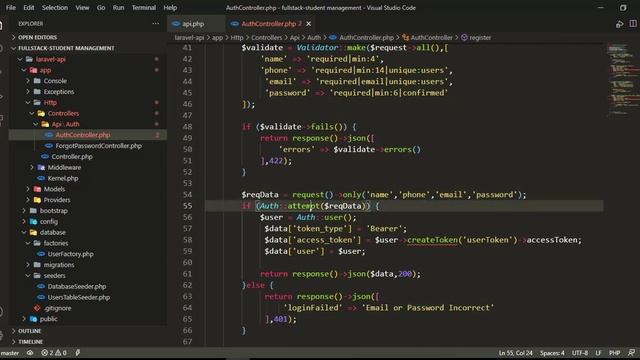Open the .gitignore file
Screen dimensions: 640x360
pos(58,308)
